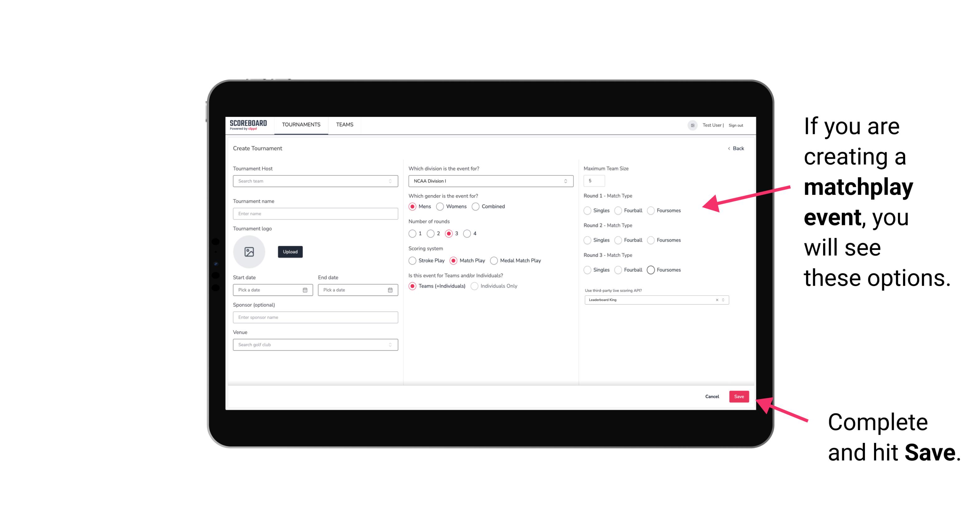
Task: Switch to the TEAMS tab
Action: (343, 125)
